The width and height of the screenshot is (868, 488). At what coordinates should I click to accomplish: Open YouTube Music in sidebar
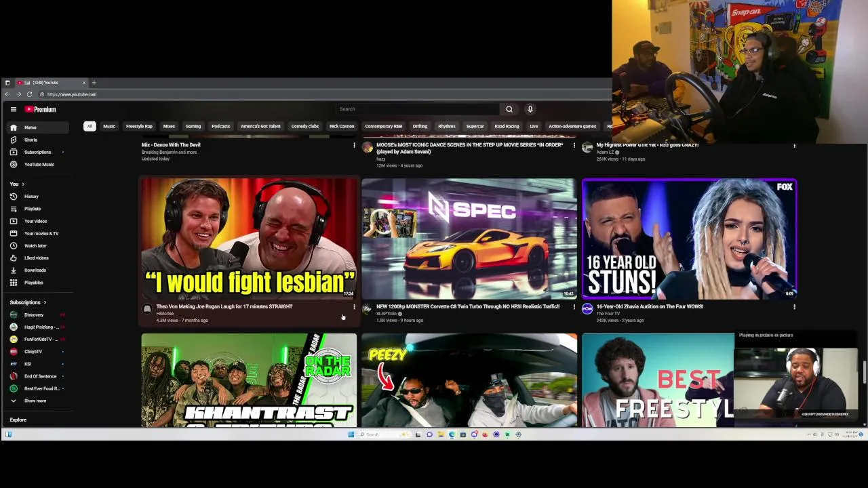[39, 164]
